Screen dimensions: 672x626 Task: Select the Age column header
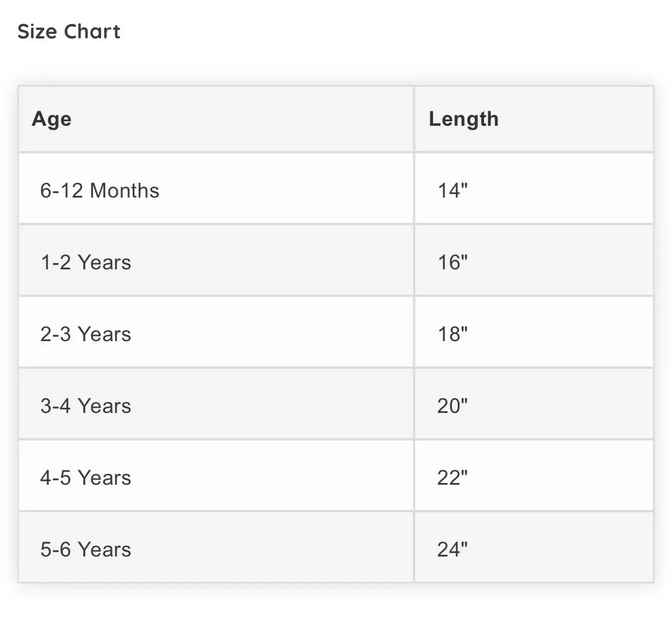(x=52, y=119)
